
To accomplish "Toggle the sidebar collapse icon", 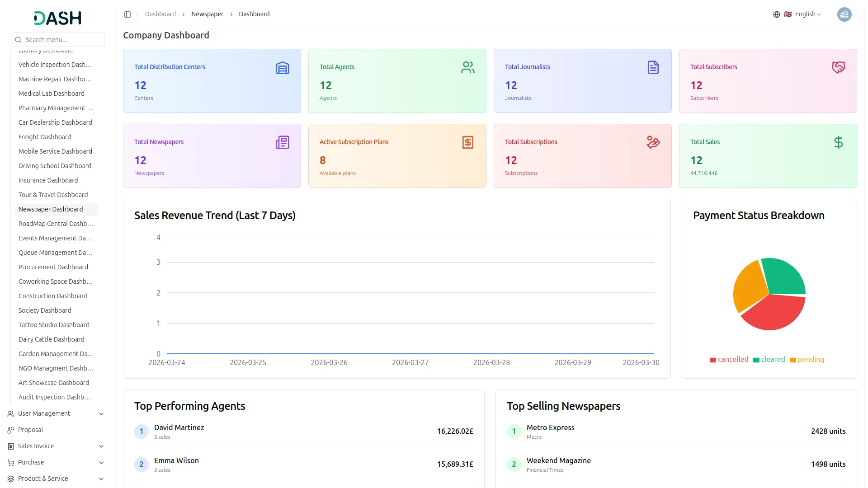I will (x=127, y=14).
